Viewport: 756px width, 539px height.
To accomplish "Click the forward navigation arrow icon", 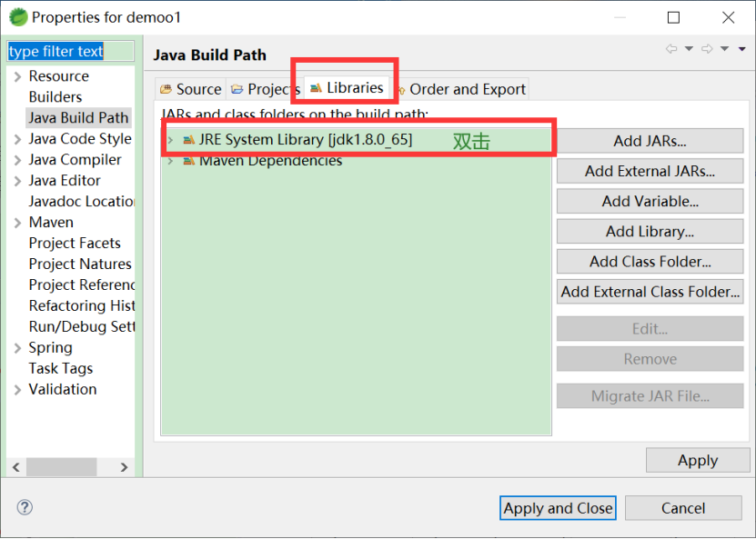I will [x=707, y=49].
